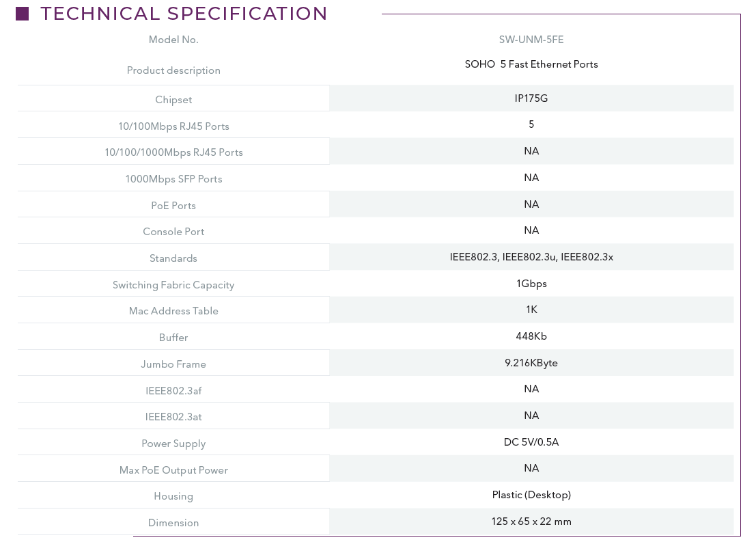Image resolution: width=756 pixels, height=542 pixels.
Task: Select the DC 5V/0.5A power supply value
Action: [531, 442]
